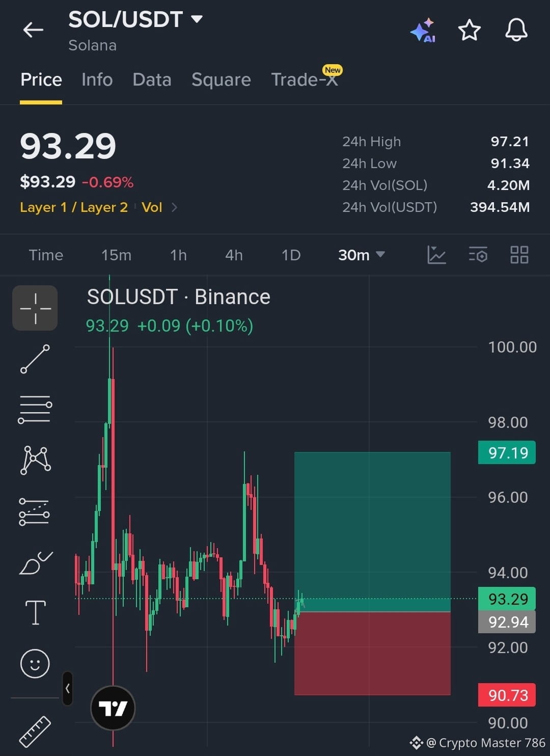This screenshot has width=550, height=756.
Task: Collapse the drawing toolbar with the chevron
Action: [x=67, y=688]
